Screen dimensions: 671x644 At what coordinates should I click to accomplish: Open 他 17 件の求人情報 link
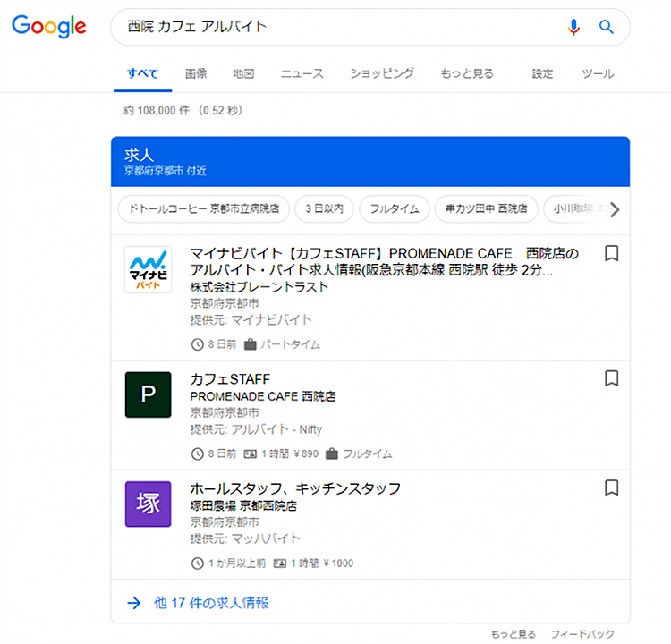point(211,603)
